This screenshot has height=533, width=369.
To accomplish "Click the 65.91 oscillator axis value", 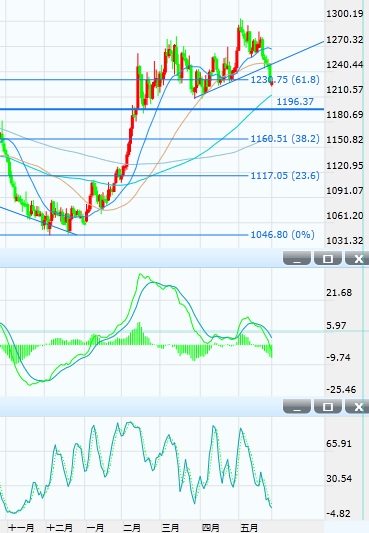I will (x=339, y=444).
